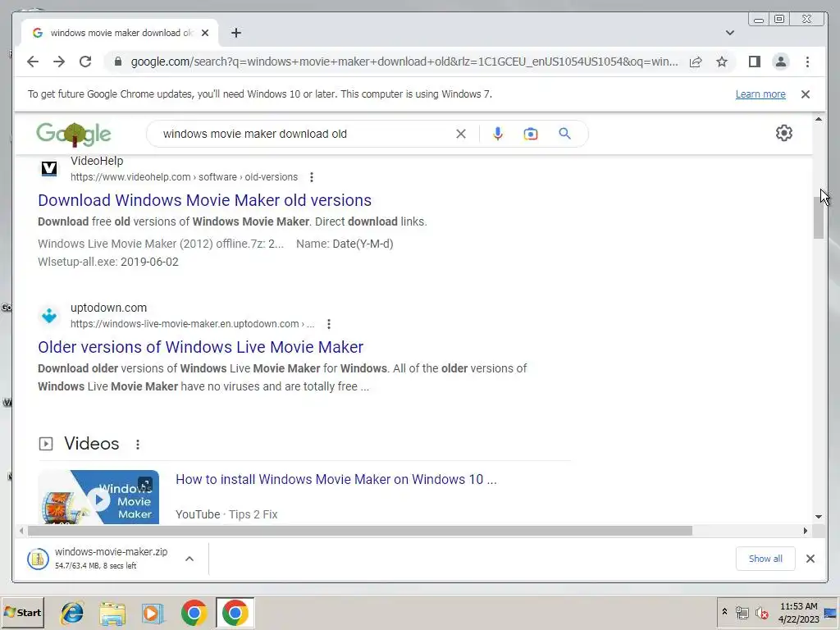View site information via the padlock icon

point(118,62)
